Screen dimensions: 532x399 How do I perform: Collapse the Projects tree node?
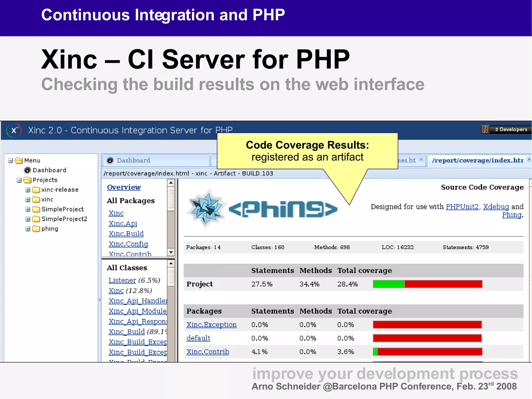tap(19, 180)
